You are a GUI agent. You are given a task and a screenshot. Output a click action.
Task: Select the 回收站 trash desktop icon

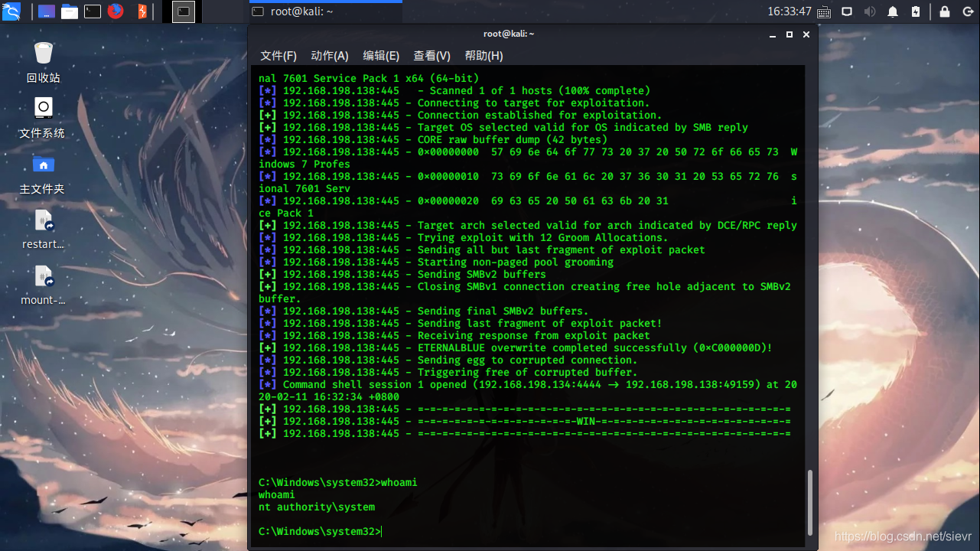(x=44, y=63)
